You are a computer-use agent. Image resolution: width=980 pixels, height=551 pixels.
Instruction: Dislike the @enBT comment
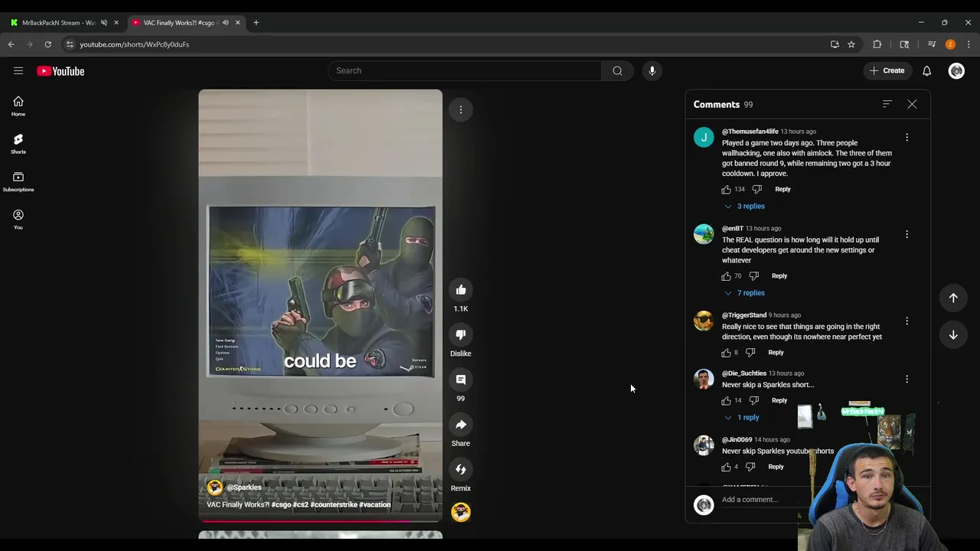click(753, 275)
